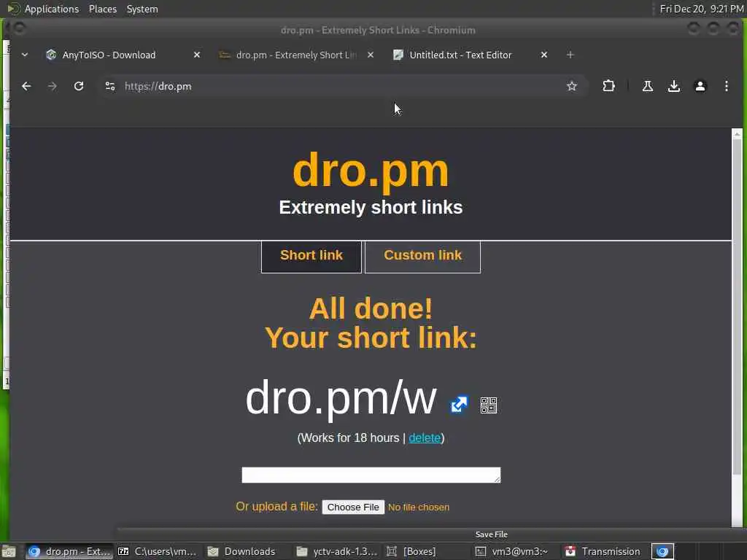Open the tab search dropdown arrow
Screen dimensions: 747x560
(25, 55)
